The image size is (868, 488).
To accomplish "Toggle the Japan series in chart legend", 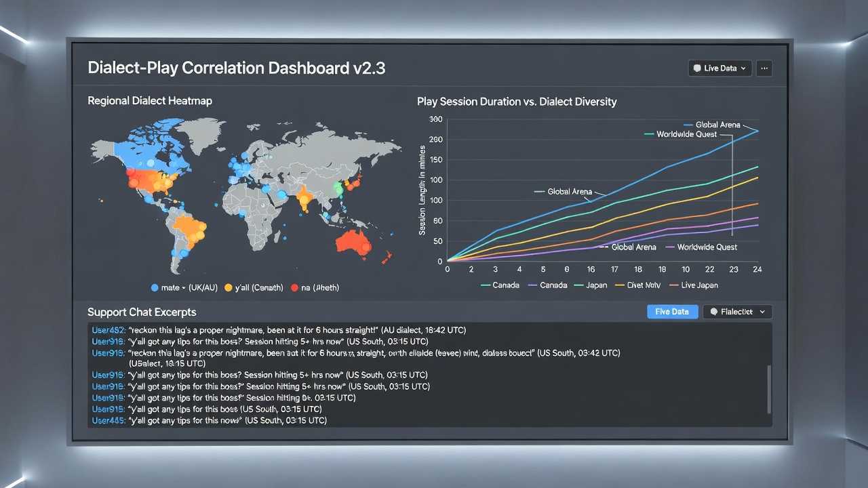I will (x=590, y=285).
